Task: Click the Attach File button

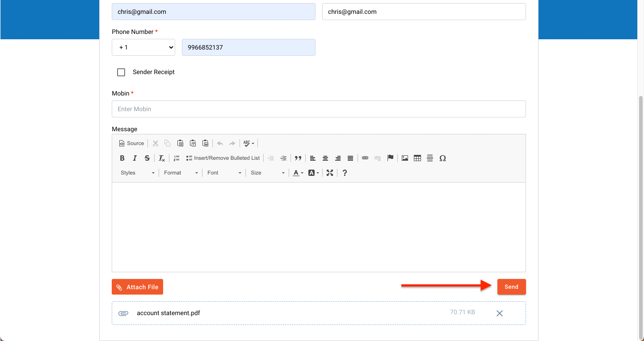Action: [x=138, y=287]
